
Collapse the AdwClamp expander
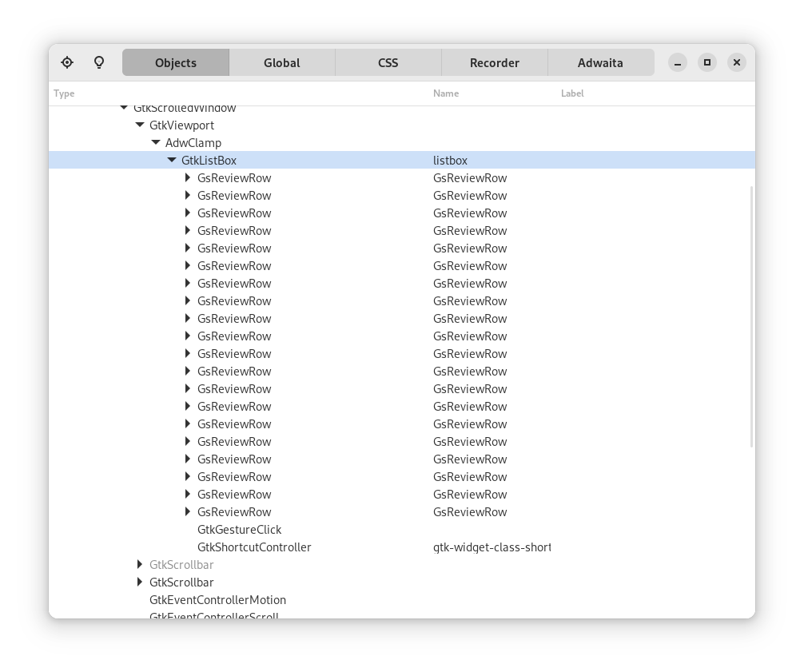pyautogui.click(x=156, y=142)
